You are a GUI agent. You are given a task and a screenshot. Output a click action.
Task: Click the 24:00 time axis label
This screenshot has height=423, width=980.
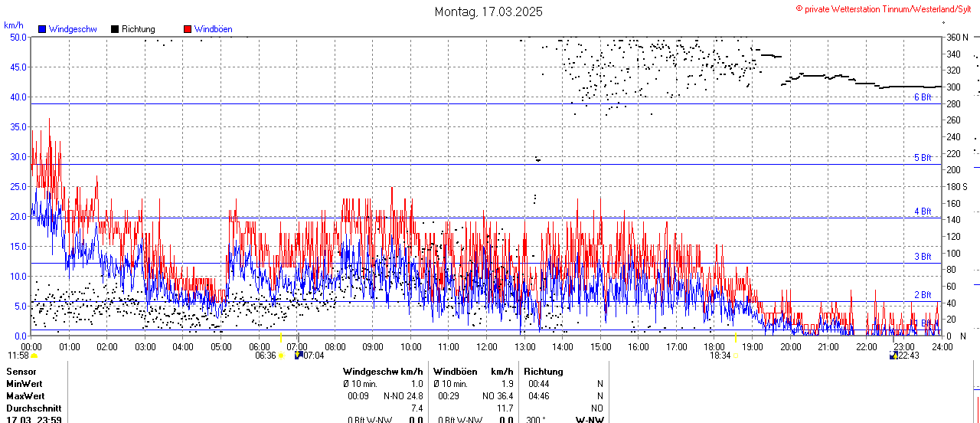pos(942,346)
